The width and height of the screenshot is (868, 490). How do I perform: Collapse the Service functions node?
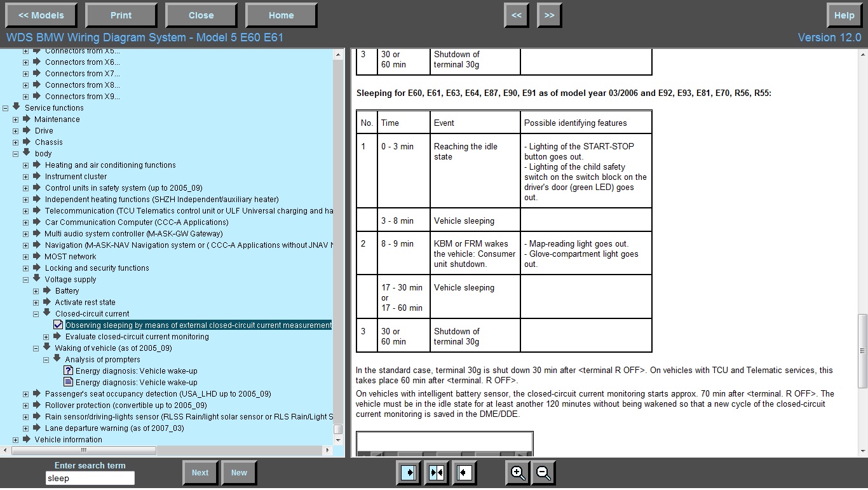[6, 108]
